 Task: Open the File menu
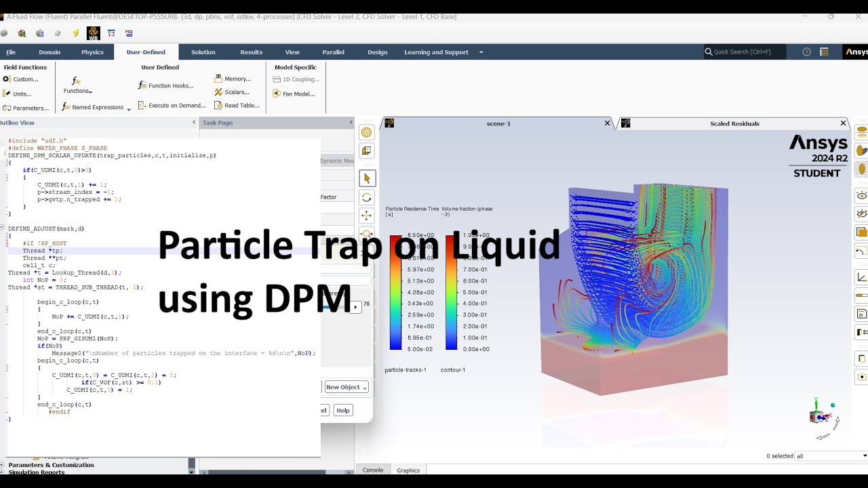pos(11,52)
